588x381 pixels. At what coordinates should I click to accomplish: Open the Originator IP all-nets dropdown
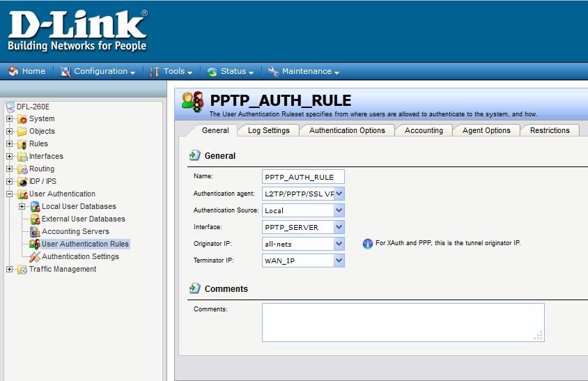[339, 244]
